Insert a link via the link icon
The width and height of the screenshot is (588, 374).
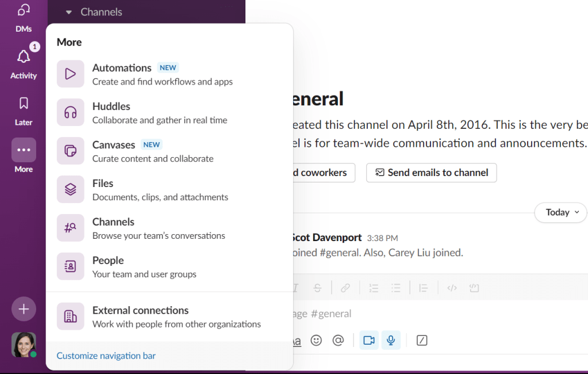pyautogui.click(x=345, y=288)
